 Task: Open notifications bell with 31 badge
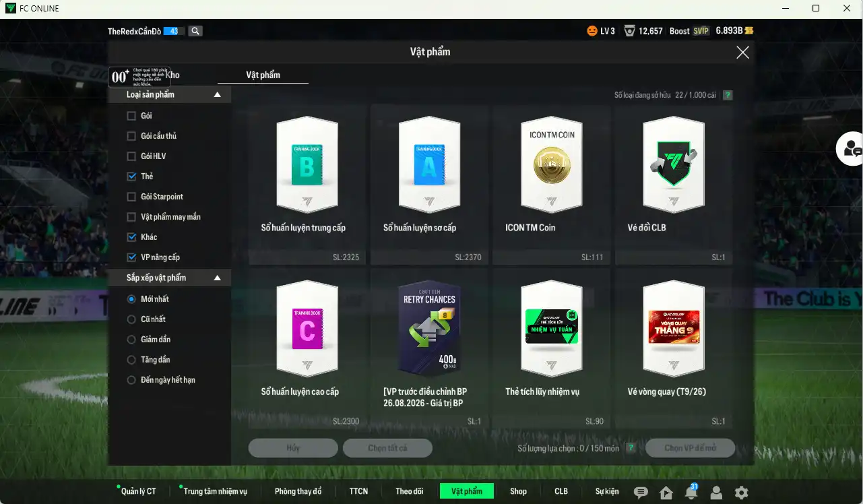[691, 492]
